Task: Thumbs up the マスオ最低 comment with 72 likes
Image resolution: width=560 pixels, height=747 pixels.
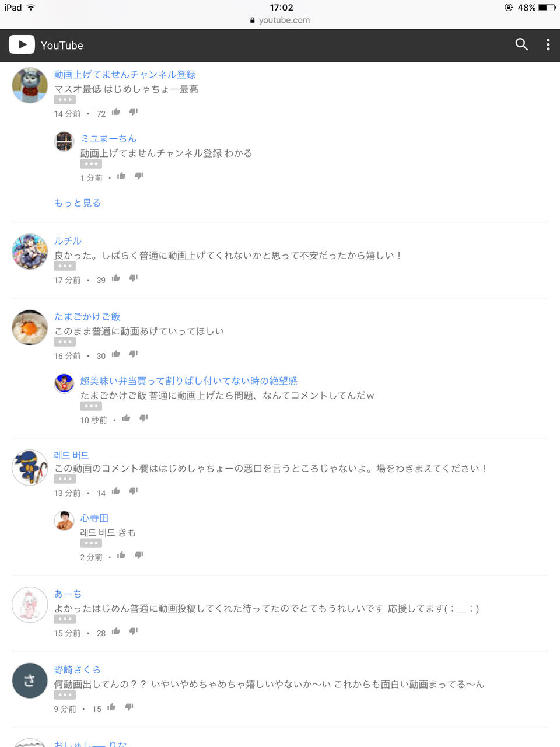Action: click(116, 112)
